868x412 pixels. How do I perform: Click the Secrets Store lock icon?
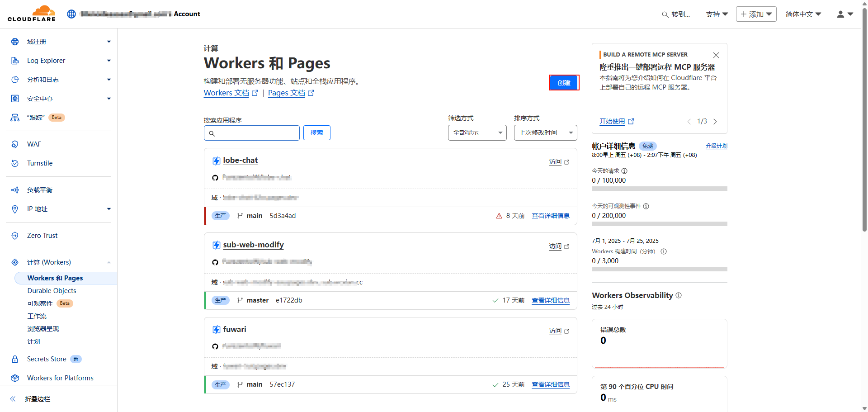click(15, 359)
